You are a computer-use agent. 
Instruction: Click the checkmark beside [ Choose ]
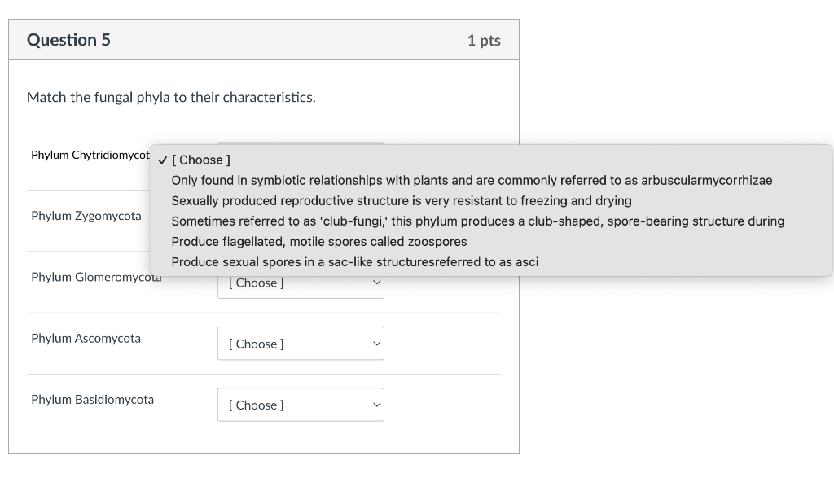(x=162, y=160)
